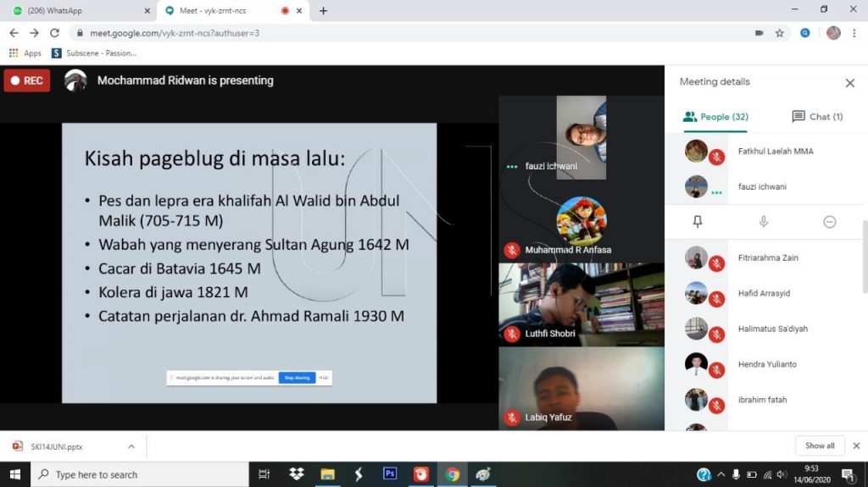
Task: Remove fauzi ichwani using the minus circle icon
Action: (x=829, y=222)
